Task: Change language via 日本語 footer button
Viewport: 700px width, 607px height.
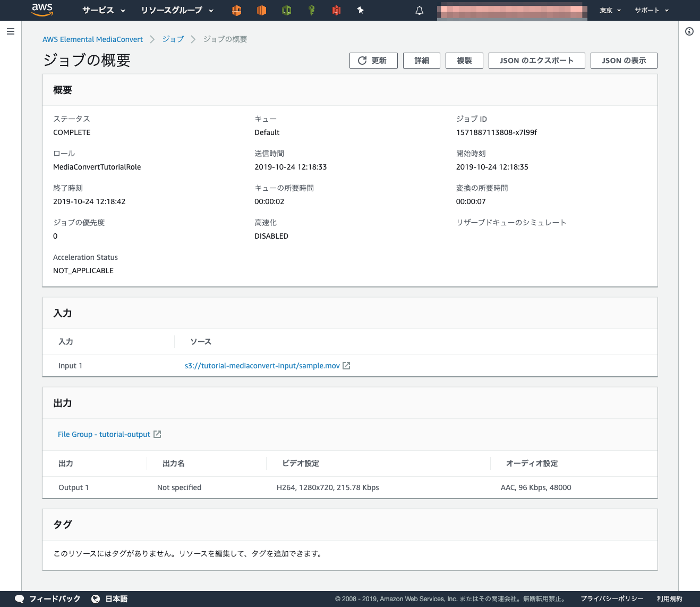Action: click(x=116, y=599)
